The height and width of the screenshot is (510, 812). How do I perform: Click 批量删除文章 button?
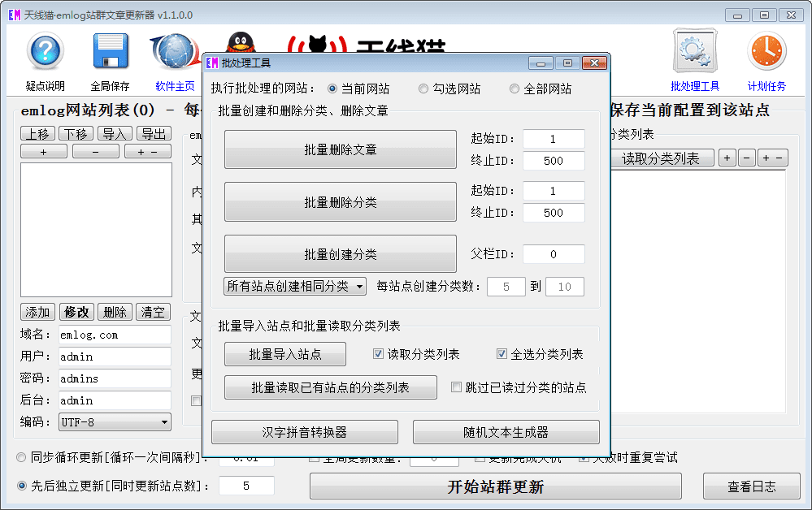click(341, 149)
